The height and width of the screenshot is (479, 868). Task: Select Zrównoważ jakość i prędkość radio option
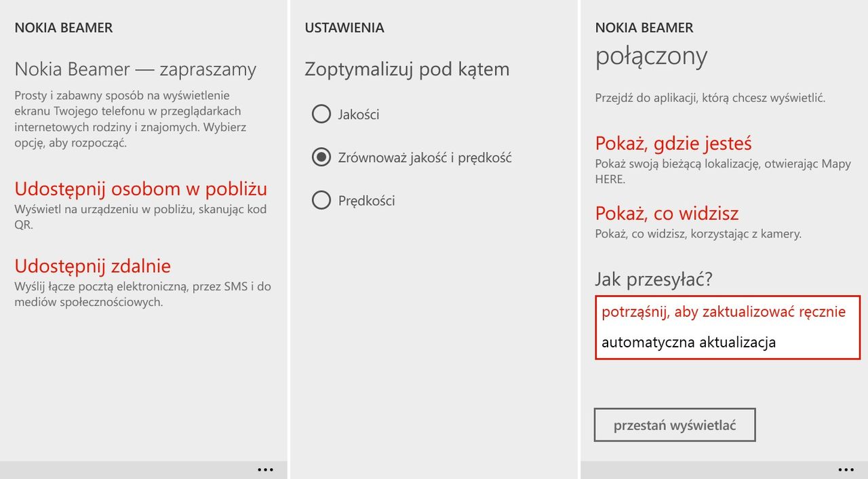click(321, 157)
